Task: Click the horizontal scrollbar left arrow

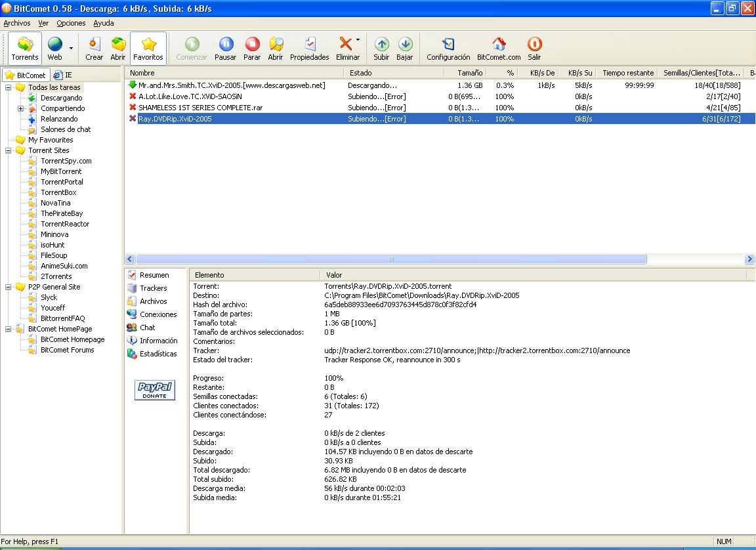Action: click(130, 259)
